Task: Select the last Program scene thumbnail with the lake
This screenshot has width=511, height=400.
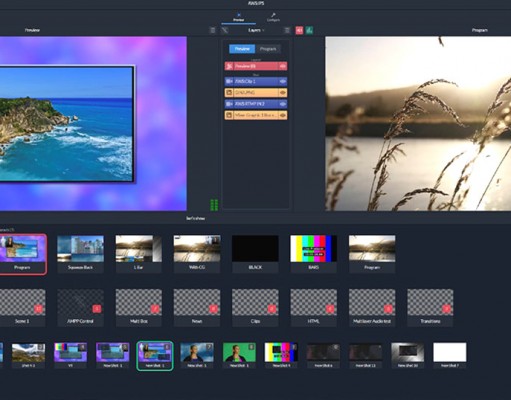Action: (x=372, y=254)
